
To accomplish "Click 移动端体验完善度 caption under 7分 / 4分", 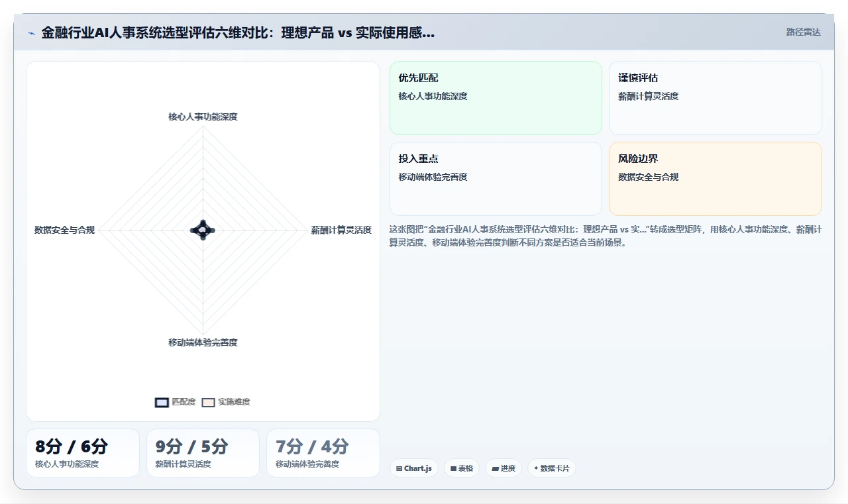I will pyautogui.click(x=307, y=464).
